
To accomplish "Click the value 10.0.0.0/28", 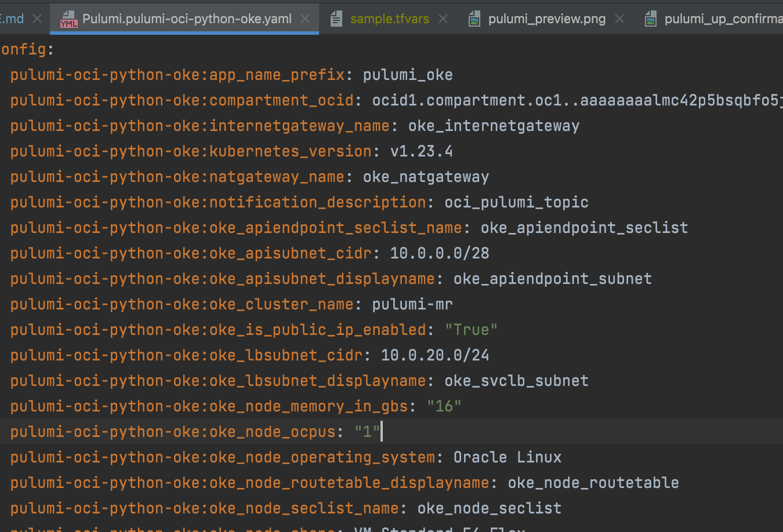I will [440, 253].
